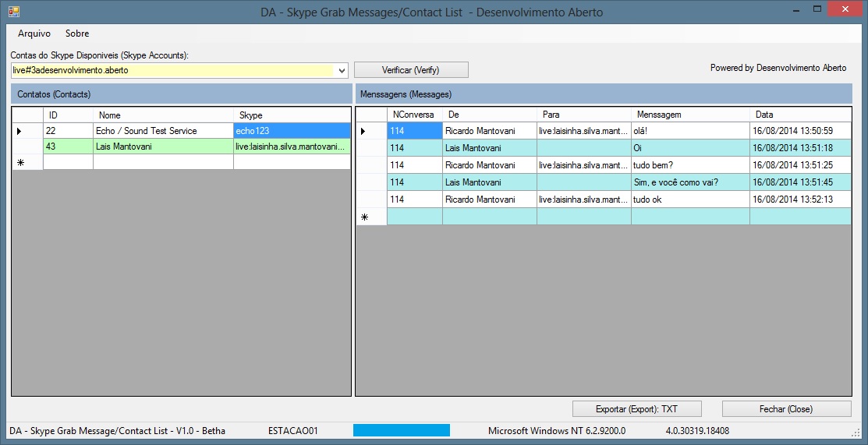
Task: Open the Sobre menu
Action: (x=77, y=34)
